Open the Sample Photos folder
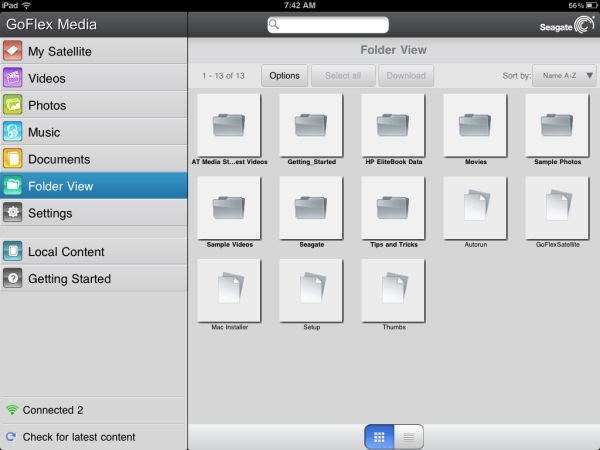This screenshot has height=450, width=600. [557, 125]
